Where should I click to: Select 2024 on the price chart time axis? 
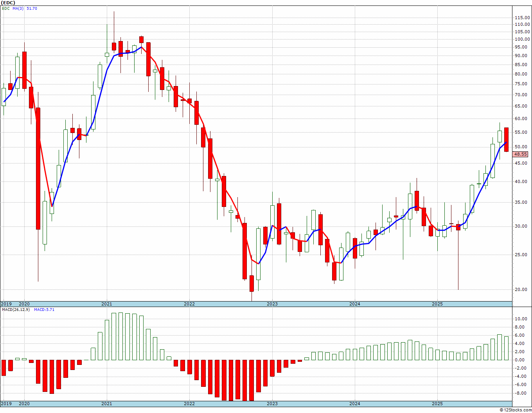click(355, 304)
